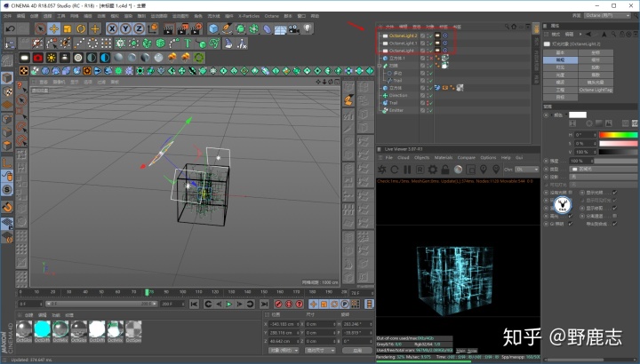Switch to Octane LightTag tab
640x364 pixels.
coord(596,90)
